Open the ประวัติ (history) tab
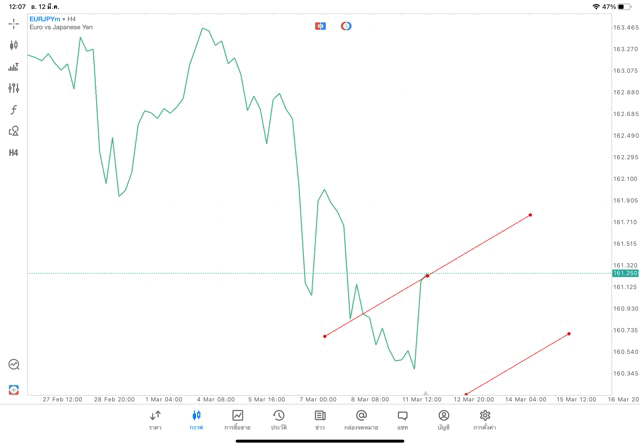Screen dimensions: 640x447 click(279, 420)
